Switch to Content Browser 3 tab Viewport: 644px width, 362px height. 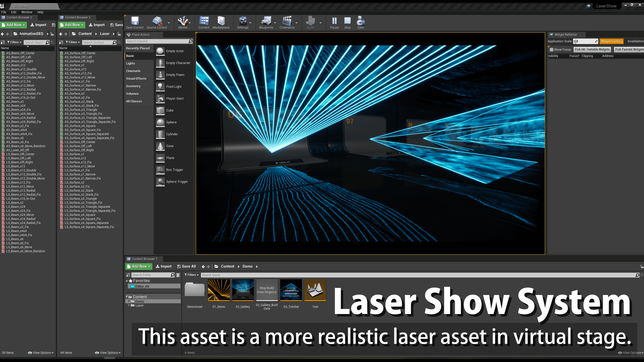click(77, 17)
